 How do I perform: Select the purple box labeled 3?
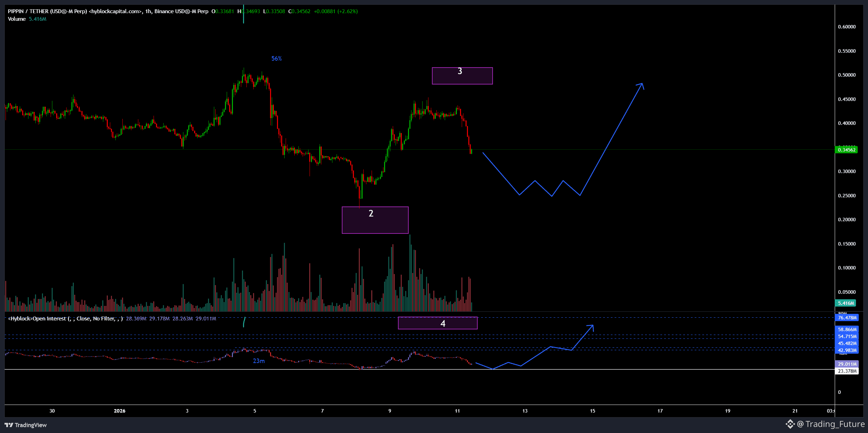462,76
